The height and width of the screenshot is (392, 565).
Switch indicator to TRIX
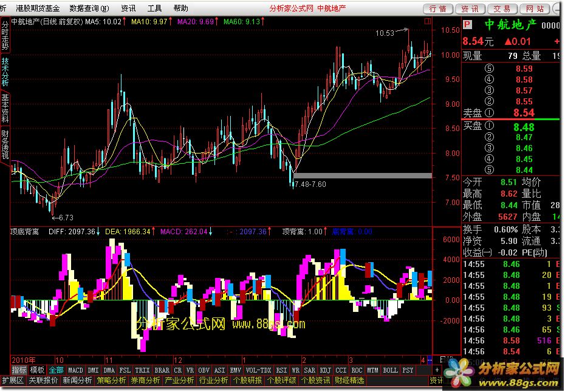coord(142,370)
